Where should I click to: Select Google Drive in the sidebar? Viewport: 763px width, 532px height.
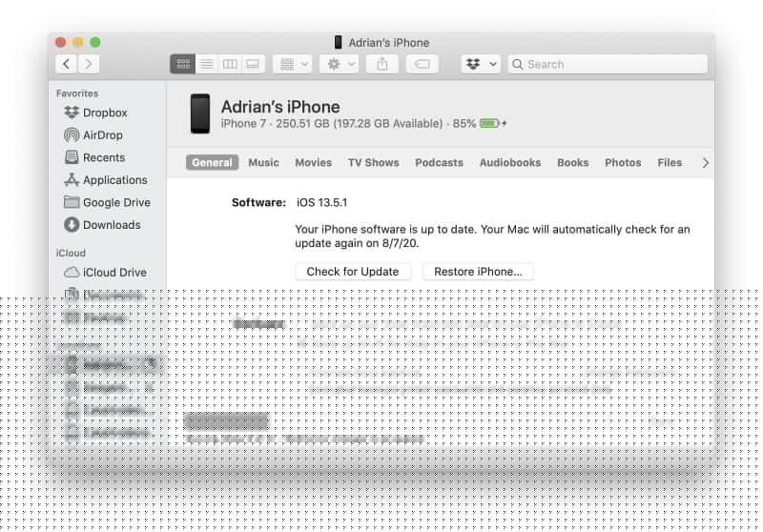pos(116,202)
